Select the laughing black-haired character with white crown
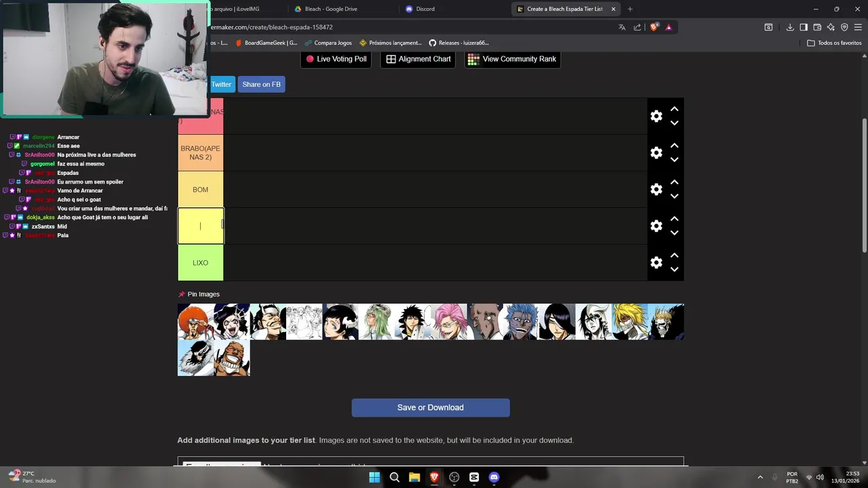This screenshot has width=868, height=488. [231, 322]
